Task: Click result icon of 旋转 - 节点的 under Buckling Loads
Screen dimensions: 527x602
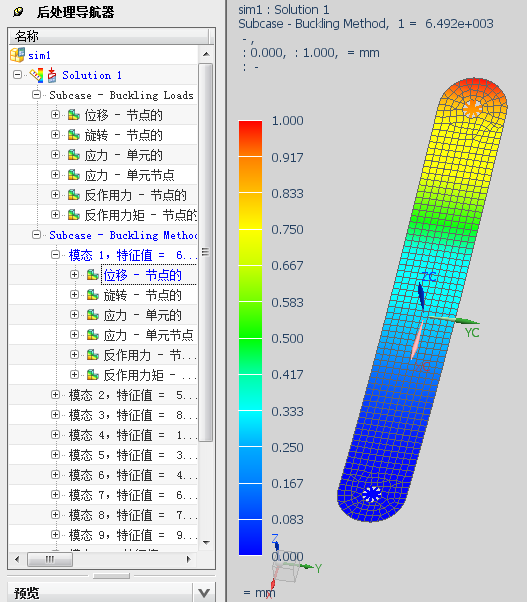Action: point(74,134)
